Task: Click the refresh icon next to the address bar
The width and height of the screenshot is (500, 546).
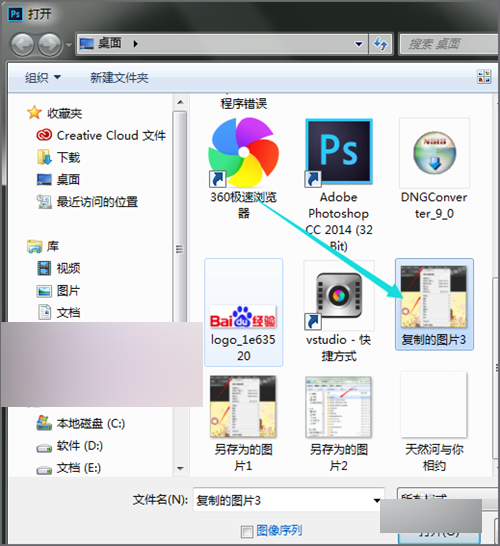Action: tap(380, 44)
